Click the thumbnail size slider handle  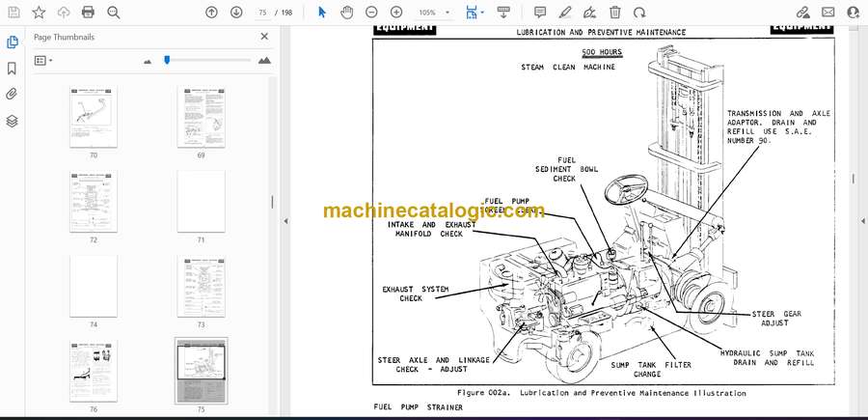167,60
